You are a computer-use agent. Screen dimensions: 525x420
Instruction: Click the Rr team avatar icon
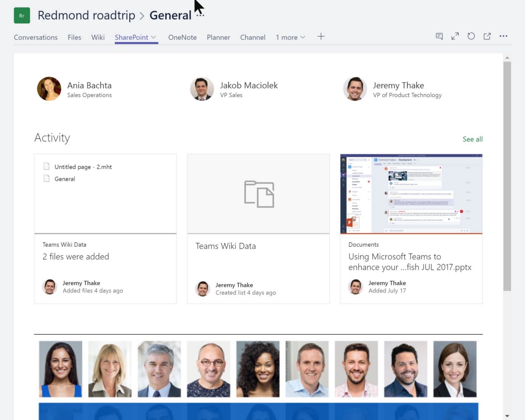click(x=22, y=15)
